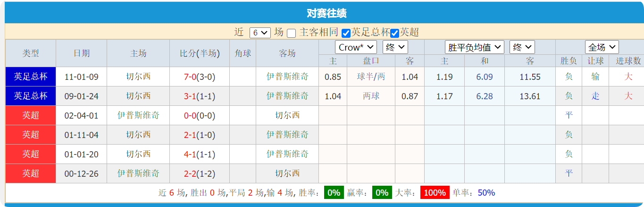The height and width of the screenshot is (207, 644).
Task: Click the 球半/两 handicap in first row
Action: tap(371, 77)
